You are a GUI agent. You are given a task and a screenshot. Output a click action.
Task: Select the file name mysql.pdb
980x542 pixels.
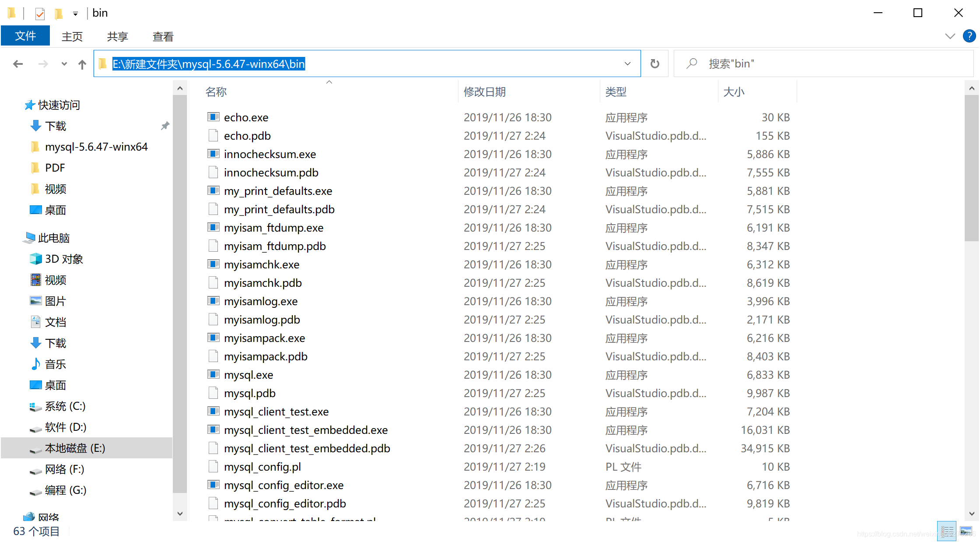(x=250, y=393)
